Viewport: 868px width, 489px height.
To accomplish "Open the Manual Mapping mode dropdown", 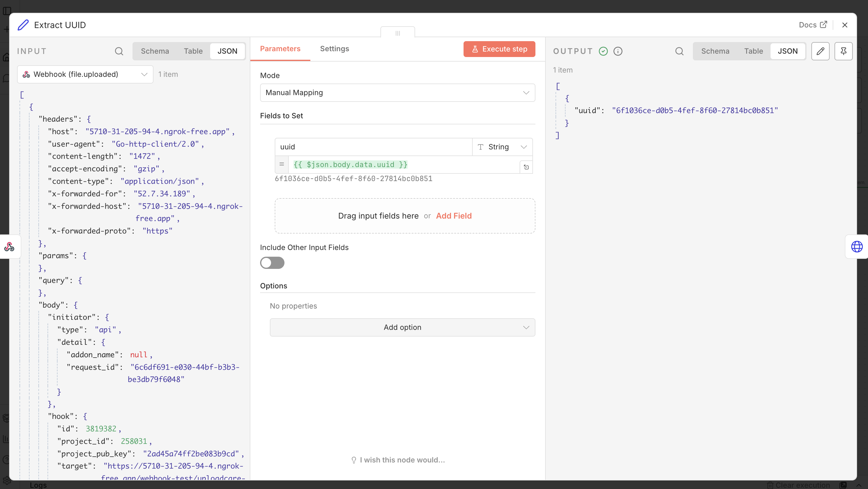I will click(397, 93).
